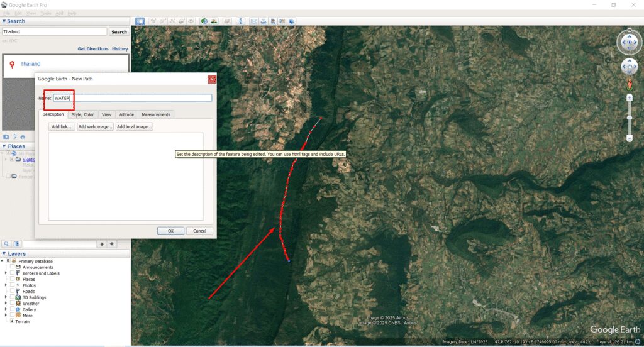Click the Record a Tour toolbar icon

coord(191,21)
